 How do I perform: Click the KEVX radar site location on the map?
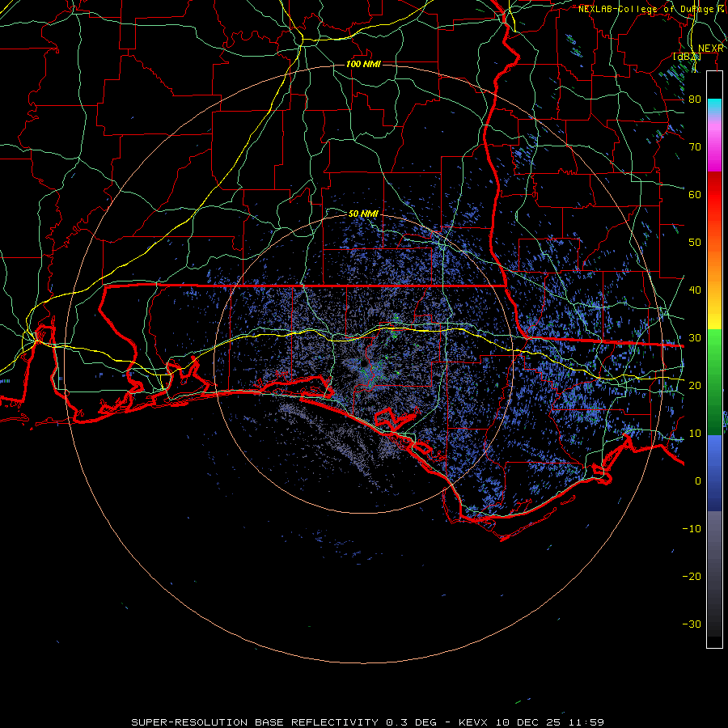click(362, 365)
